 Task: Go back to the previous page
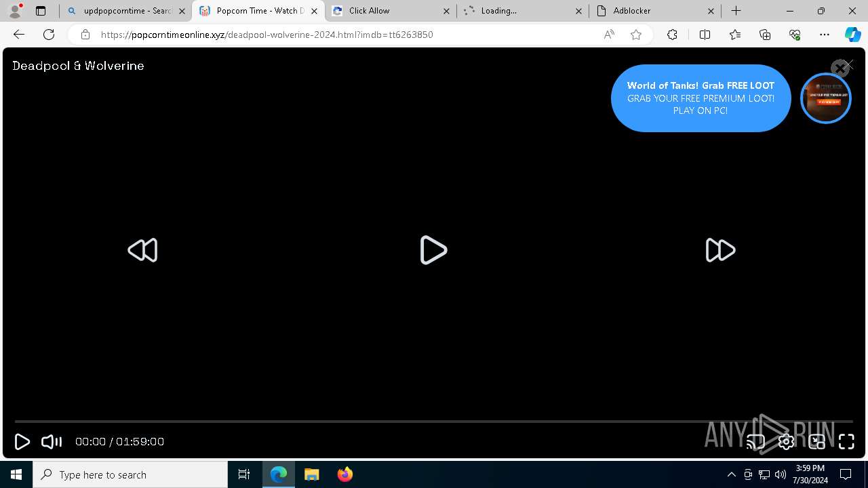pos(19,35)
